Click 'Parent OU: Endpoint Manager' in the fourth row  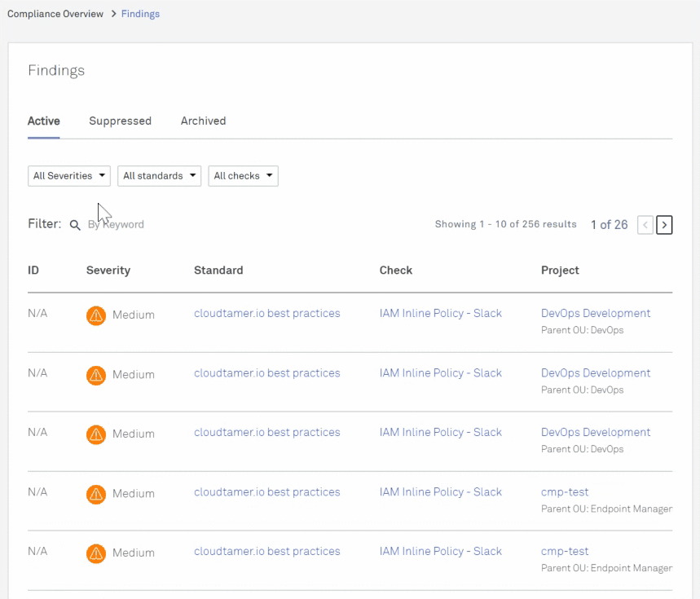pos(607,509)
